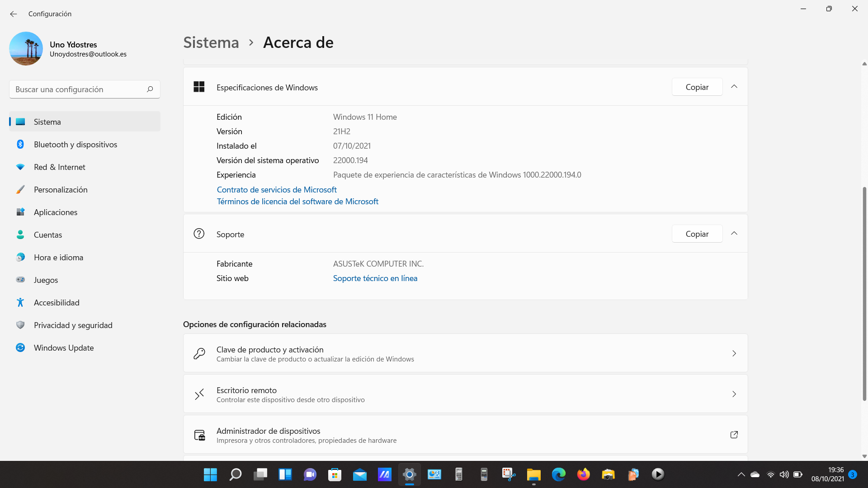The height and width of the screenshot is (488, 868).
Task: Click the Windows Start button
Action: pyautogui.click(x=210, y=474)
